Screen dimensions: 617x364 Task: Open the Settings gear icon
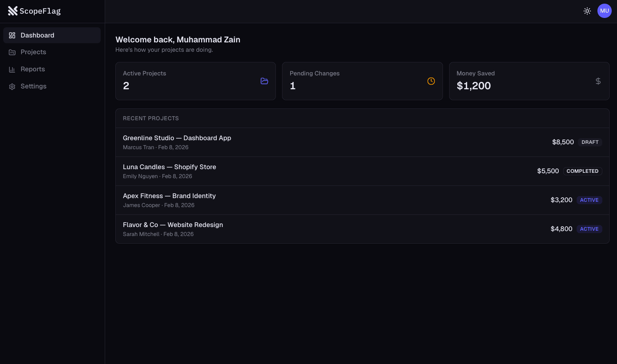point(12,86)
